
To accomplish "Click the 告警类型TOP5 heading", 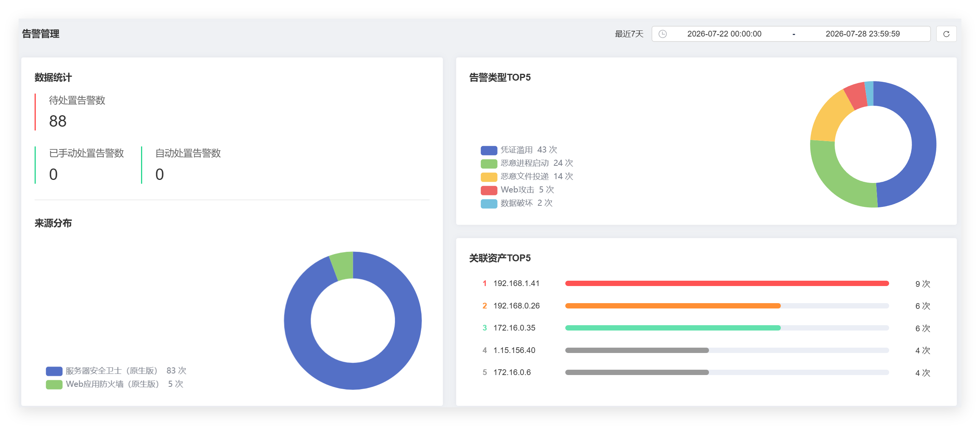I will coord(500,77).
